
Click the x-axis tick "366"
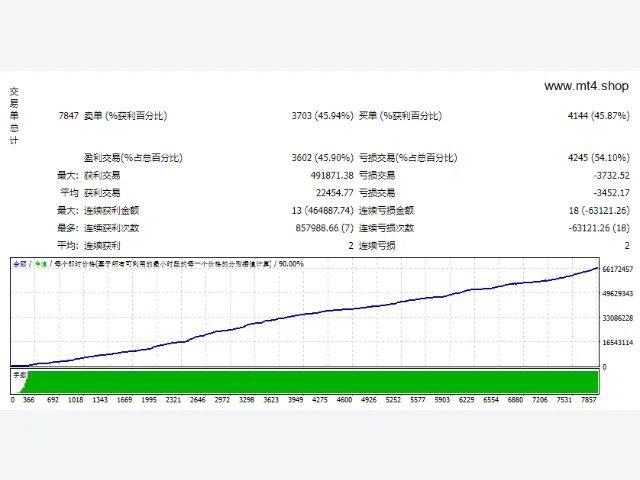coord(29,400)
